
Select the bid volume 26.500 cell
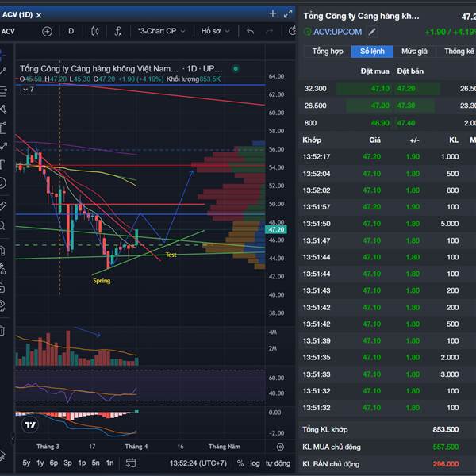tap(316, 106)
